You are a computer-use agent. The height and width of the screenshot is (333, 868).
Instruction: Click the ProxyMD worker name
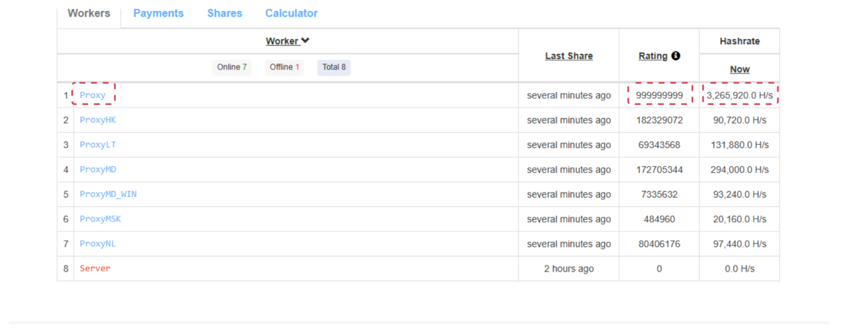98,169
